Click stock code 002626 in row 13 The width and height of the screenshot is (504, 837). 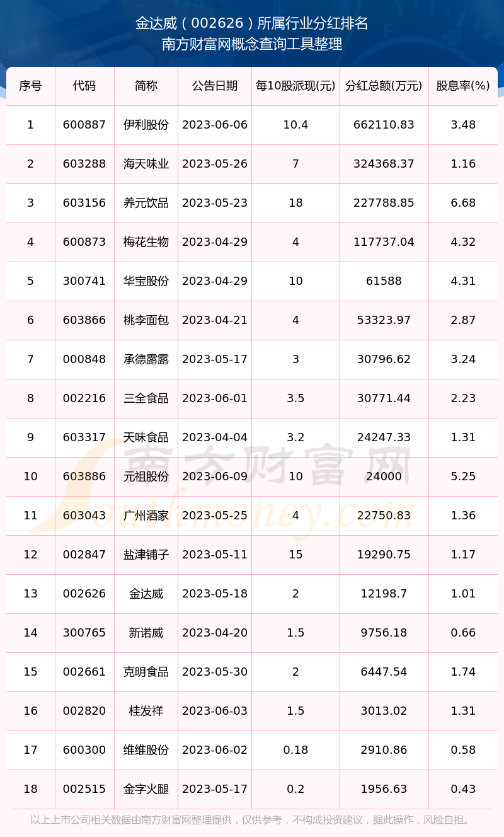click(x=84, y=594)
